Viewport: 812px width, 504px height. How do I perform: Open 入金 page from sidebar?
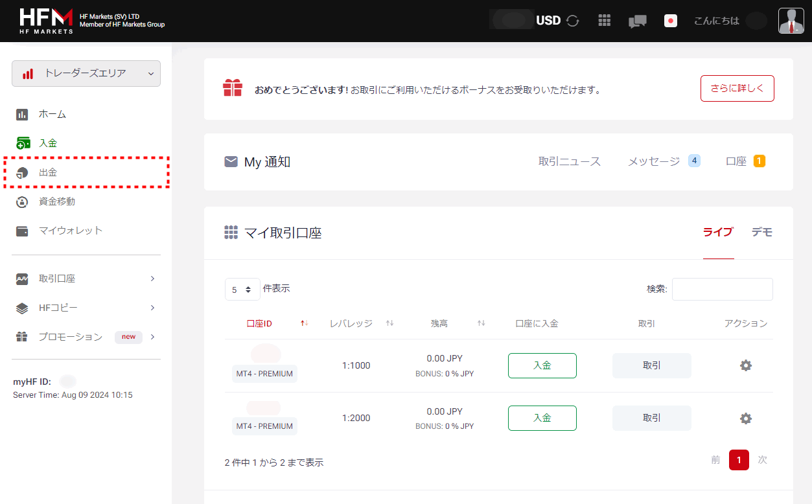tap(48, 143)
